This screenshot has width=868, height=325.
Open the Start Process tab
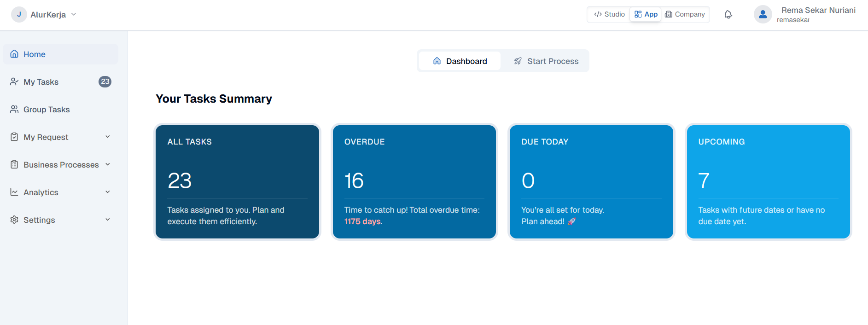tap(546, 61)
